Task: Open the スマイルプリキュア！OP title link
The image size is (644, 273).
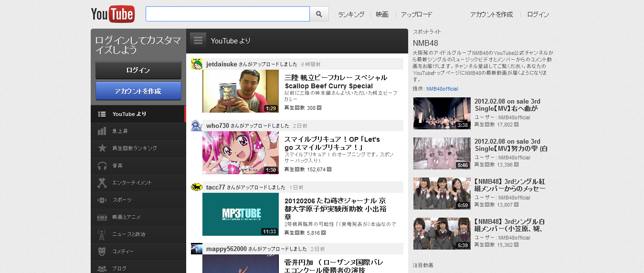Action: 332,143
